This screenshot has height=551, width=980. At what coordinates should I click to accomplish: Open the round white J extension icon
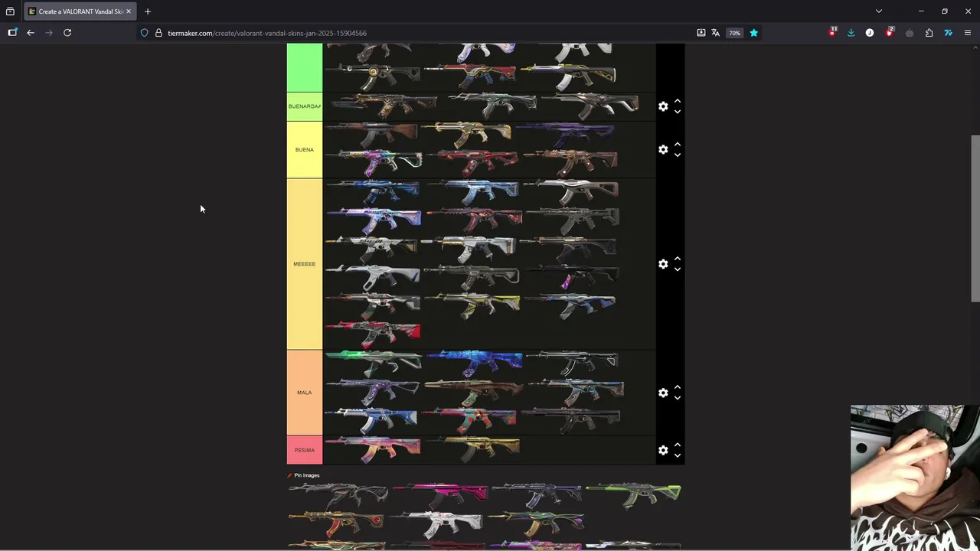tap(870, 33)
